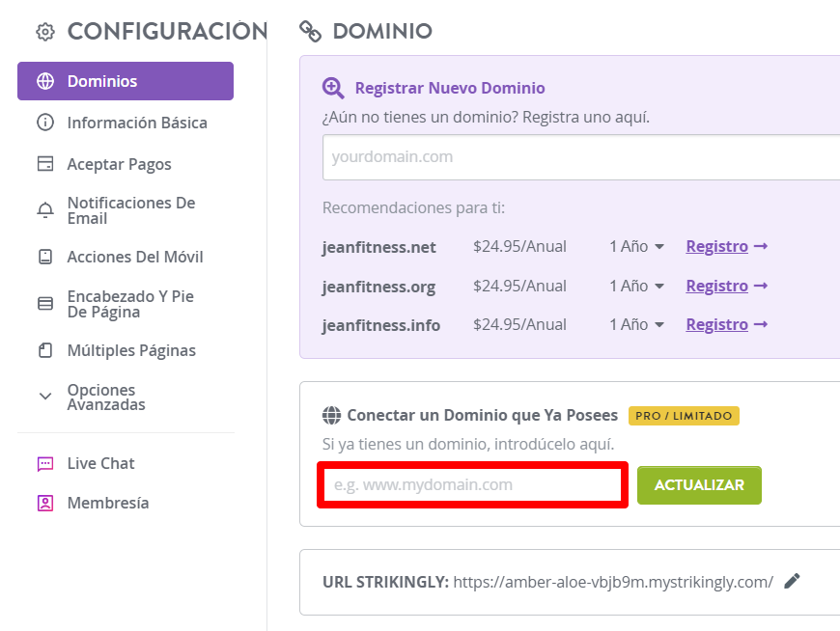Open the 1 Año dropdown for jeanfitness.net
This screenshot has width=840, height=631.
pos(636,246)
